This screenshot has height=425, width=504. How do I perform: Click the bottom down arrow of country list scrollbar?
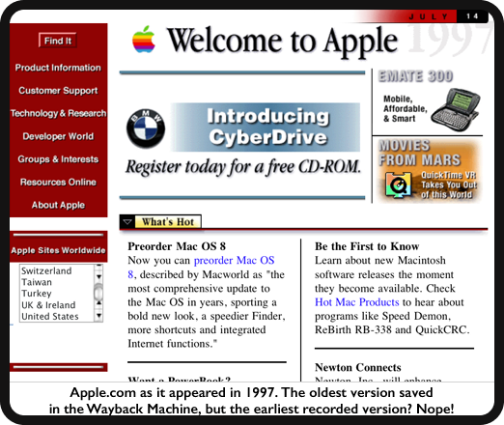[98, 316]
